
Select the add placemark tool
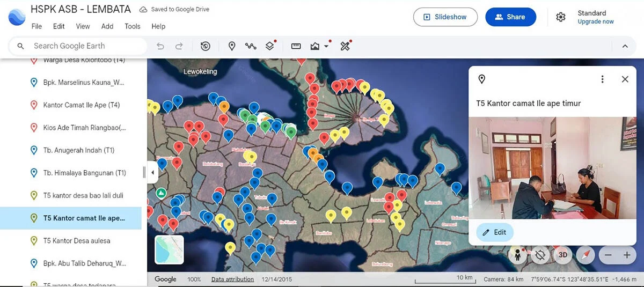pos(232,46)
